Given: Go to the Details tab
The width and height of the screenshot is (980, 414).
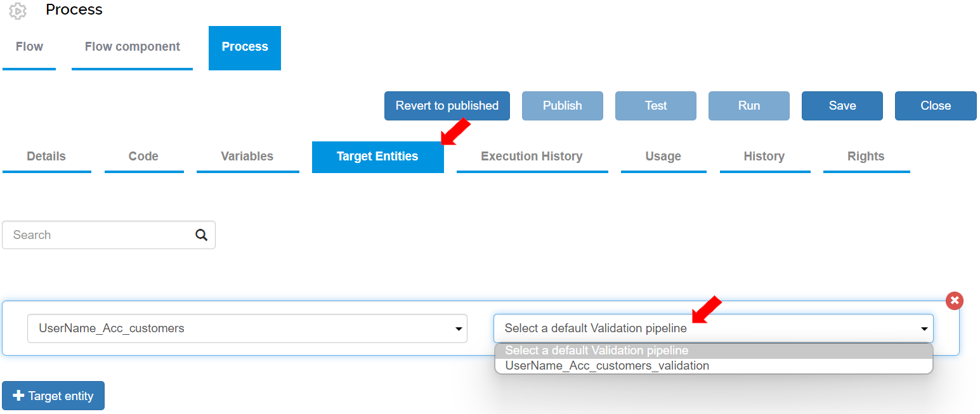Looking at the screenshot, I should pos(46,157).
